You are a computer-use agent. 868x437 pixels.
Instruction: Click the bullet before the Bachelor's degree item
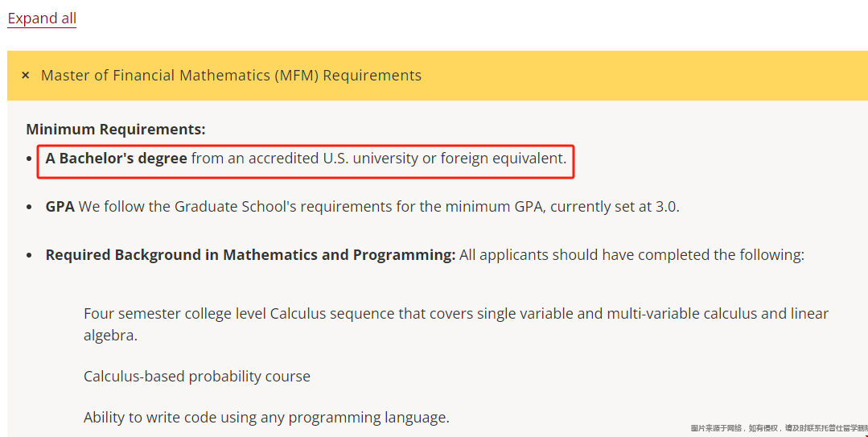point(29,159)
